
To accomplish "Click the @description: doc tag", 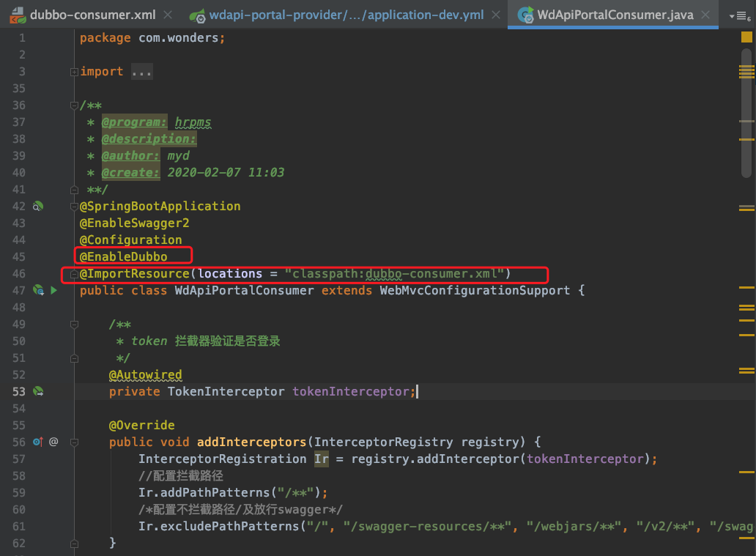I will (149, 139).
